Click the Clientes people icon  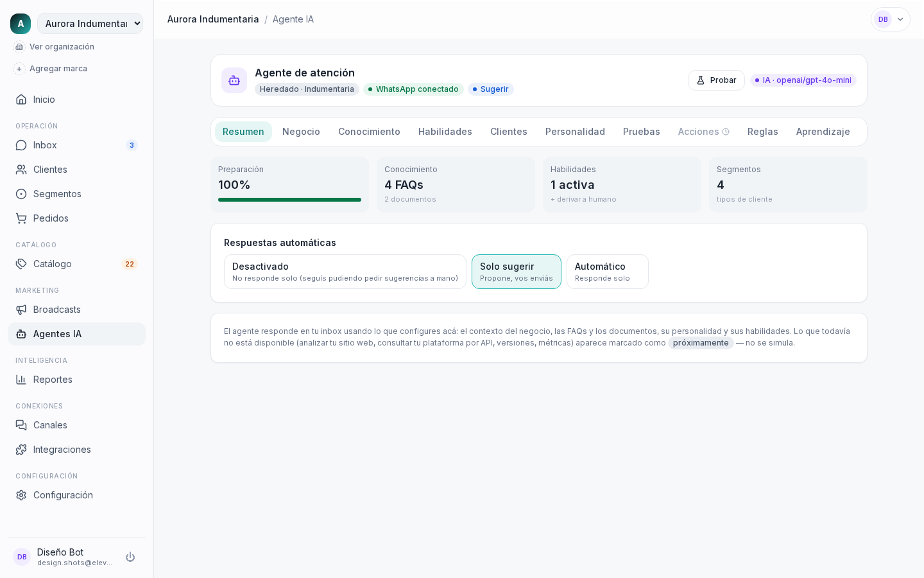(x=21, y=170)
